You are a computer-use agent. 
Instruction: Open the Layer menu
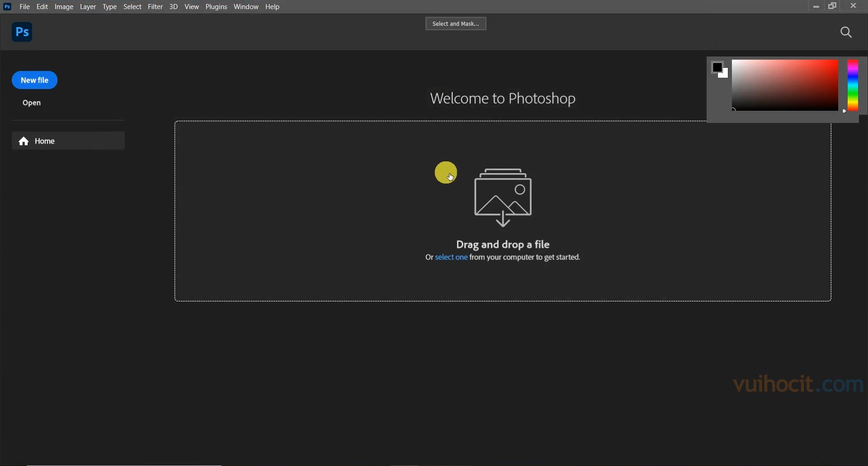pos(88,7)
